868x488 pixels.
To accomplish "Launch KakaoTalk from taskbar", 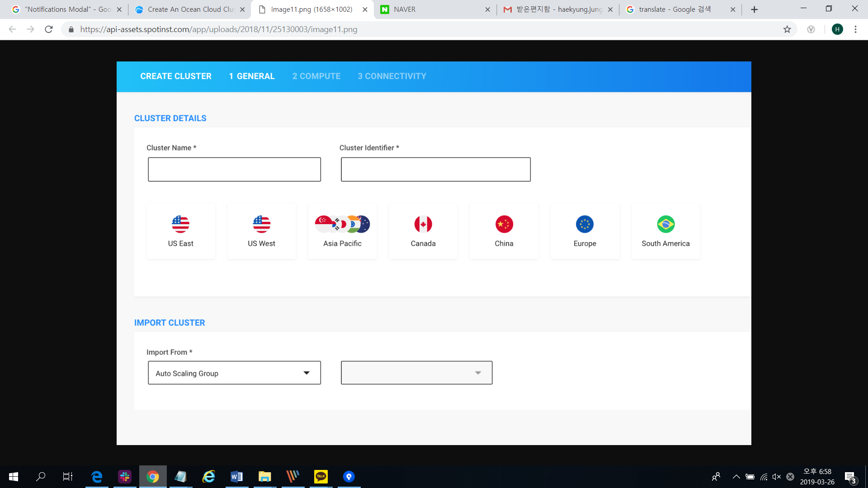I will [x=321, y=476].
